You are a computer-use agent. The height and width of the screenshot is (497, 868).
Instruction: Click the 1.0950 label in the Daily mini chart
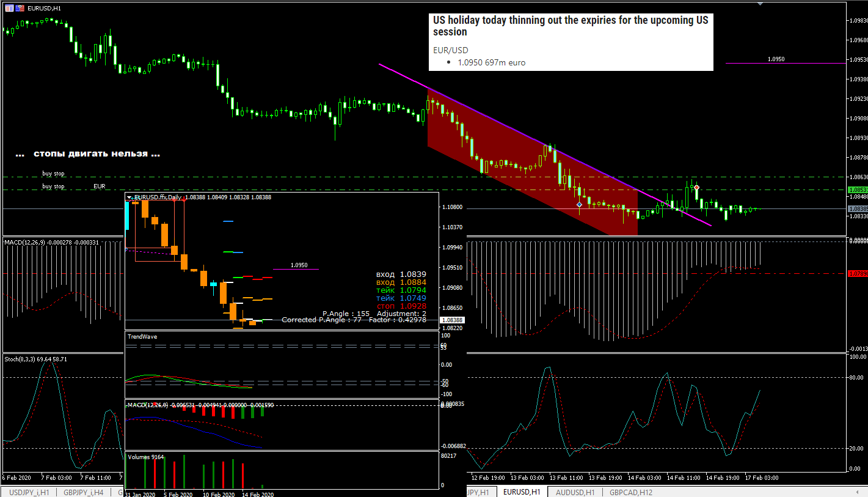point(299,265)
